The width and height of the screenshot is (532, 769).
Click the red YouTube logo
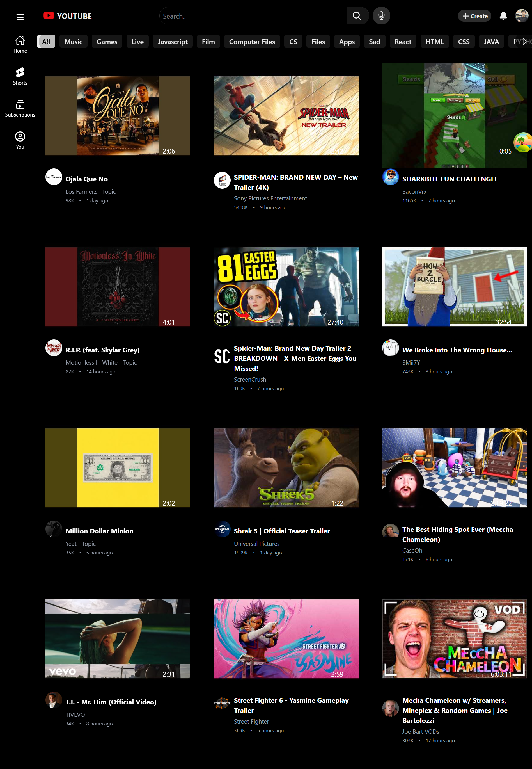point(49,16)
